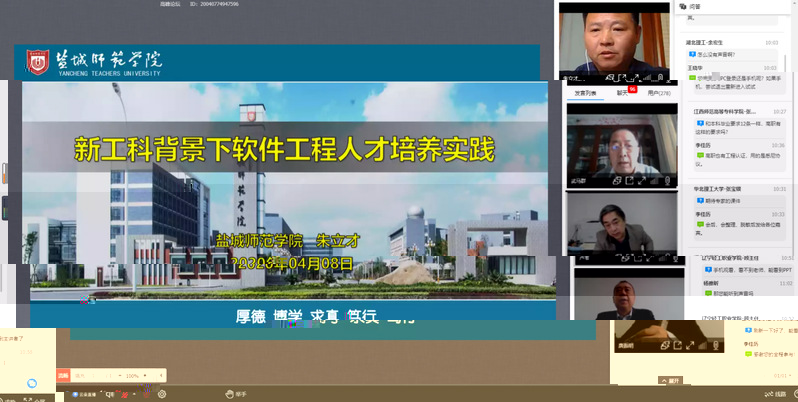
Task: Open settings gear icon in bottom toolbar
Action: click(x=163, y=394)
